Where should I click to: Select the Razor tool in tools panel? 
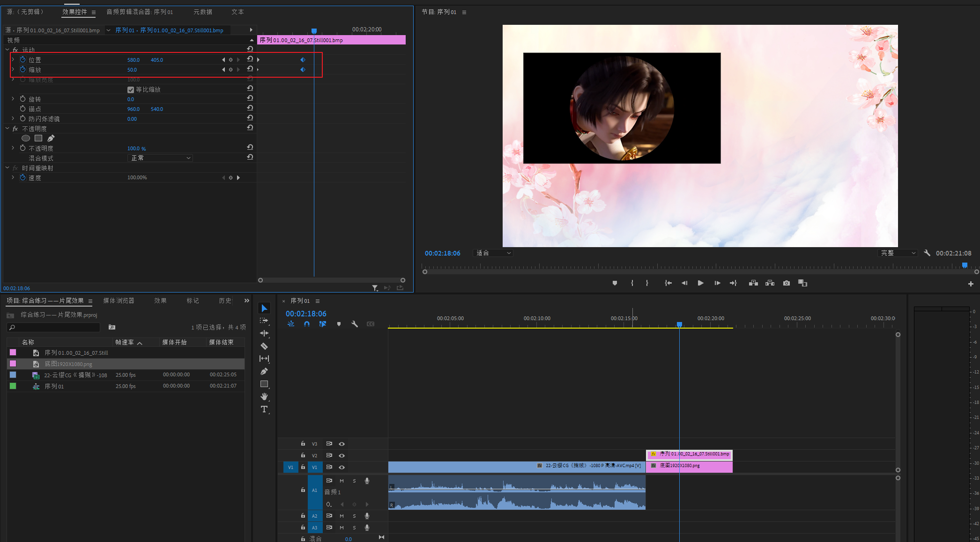point(264,346)
